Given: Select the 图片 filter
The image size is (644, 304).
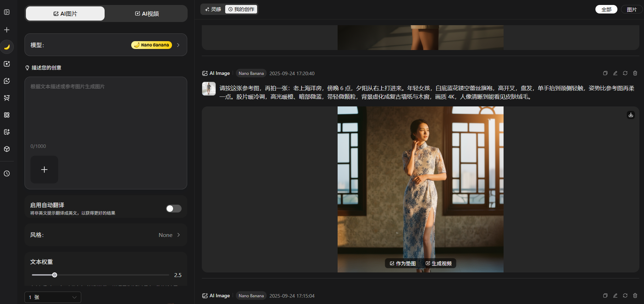Looking at the screenshot, I should [x=632, y=9].
